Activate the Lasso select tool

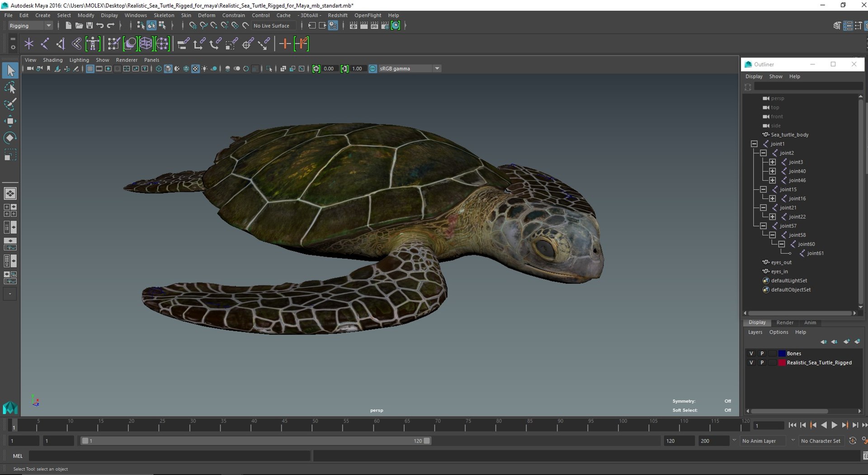tap(10, 88)
